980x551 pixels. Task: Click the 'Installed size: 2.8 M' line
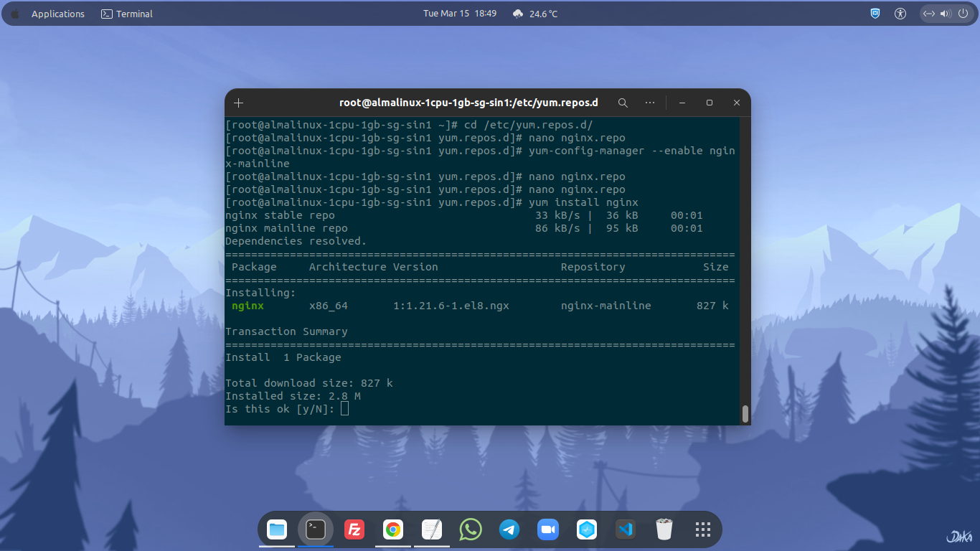coord(293,396)
